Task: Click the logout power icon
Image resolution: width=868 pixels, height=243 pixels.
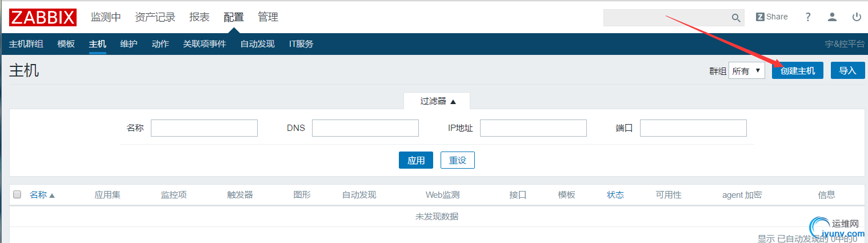Action: 857,17
